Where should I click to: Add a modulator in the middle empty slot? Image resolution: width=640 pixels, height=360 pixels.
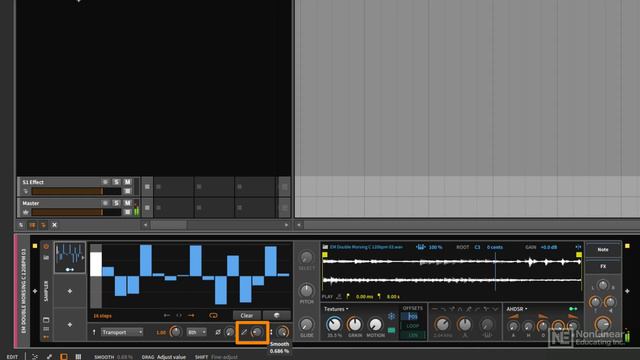[70, 291]
